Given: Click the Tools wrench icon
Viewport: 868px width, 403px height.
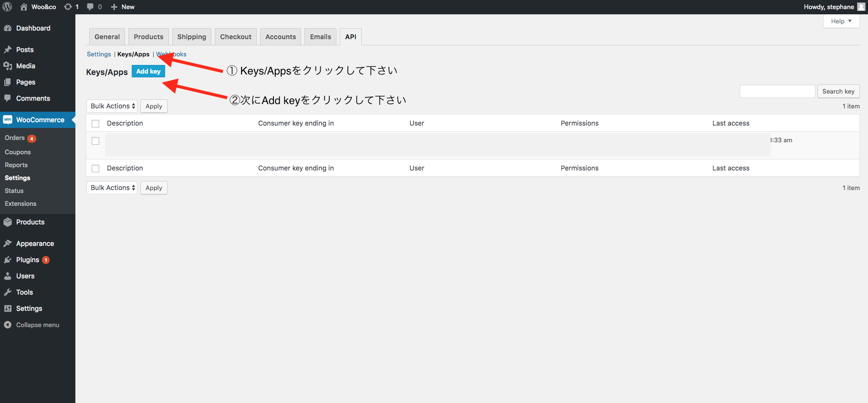Looking at the screenshot, I should pos(8,292).
